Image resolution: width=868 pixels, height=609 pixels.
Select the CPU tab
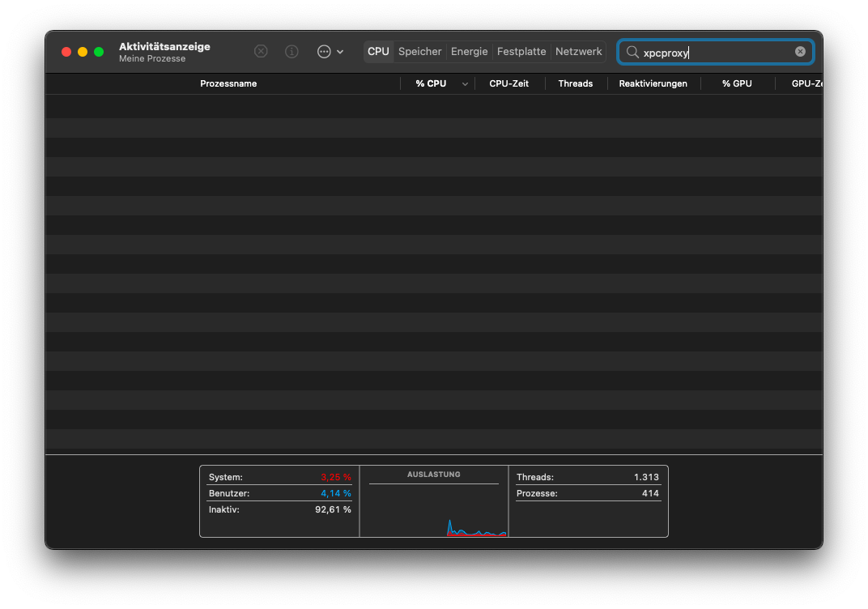[378, 52]
